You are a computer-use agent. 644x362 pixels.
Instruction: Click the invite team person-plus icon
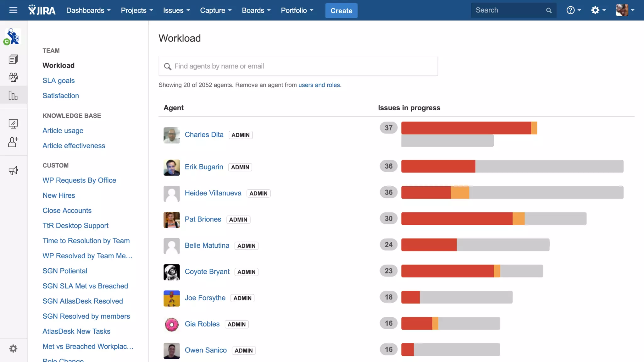13,142
